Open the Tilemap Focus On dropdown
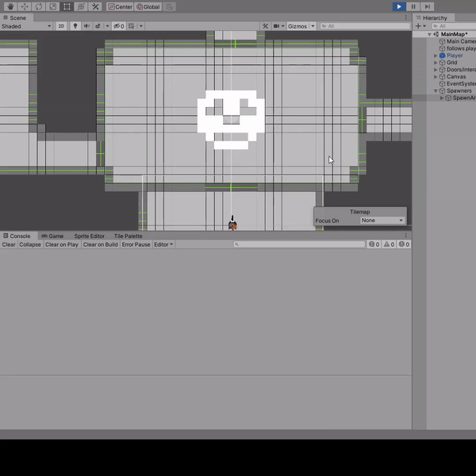 click(382, 221)
